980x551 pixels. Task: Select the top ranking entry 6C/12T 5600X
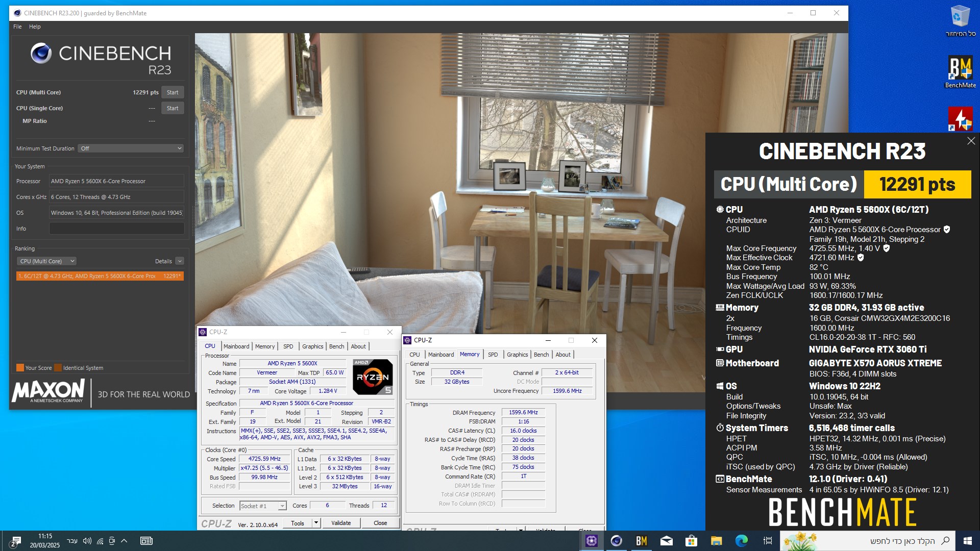point(100,276)
